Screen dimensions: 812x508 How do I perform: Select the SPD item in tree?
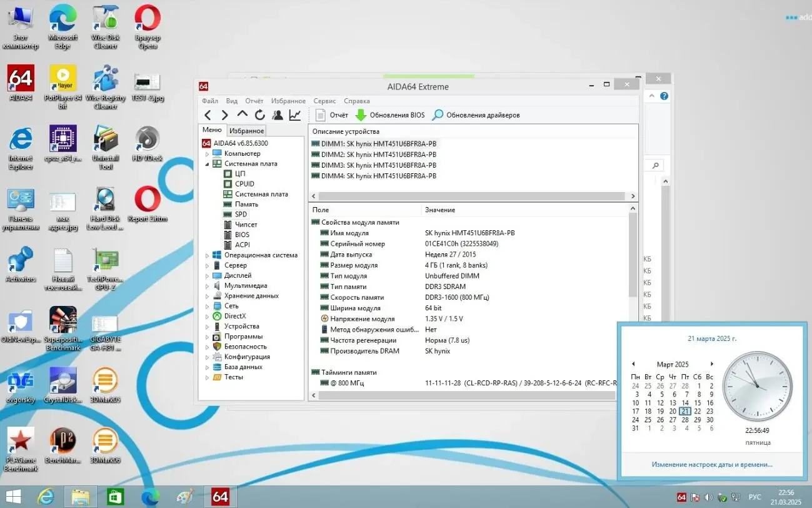(241, 214)
